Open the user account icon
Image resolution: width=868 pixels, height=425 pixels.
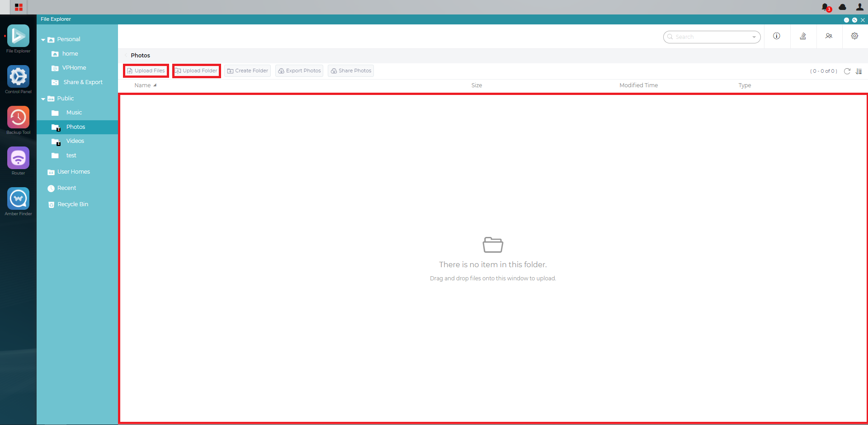[x=859, y=7]
